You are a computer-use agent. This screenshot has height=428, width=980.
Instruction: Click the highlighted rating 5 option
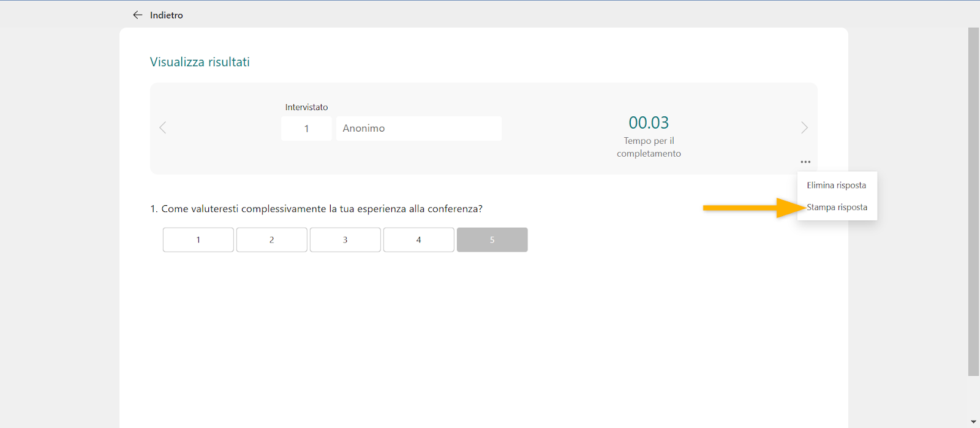point(492,240)
